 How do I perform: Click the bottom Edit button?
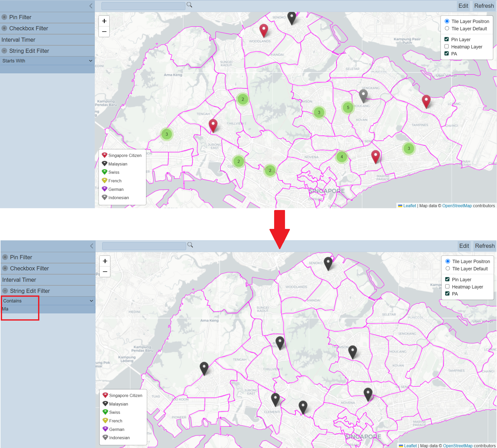464,246
